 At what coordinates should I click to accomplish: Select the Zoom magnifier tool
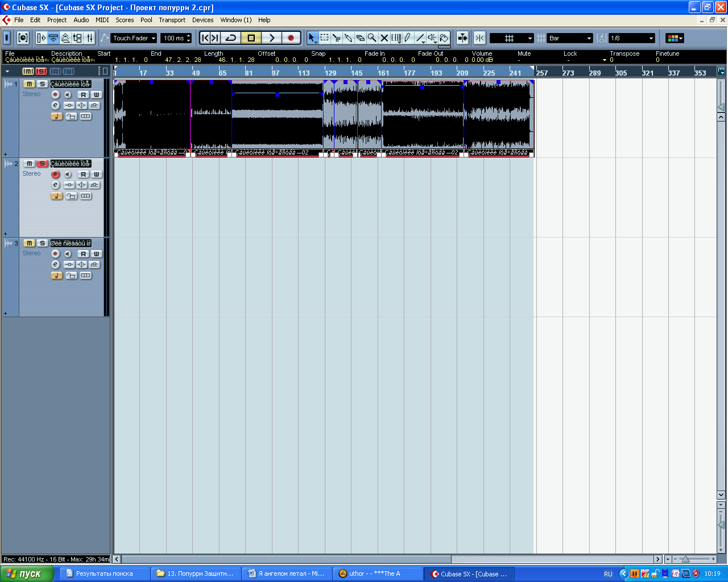click(372, 38)
